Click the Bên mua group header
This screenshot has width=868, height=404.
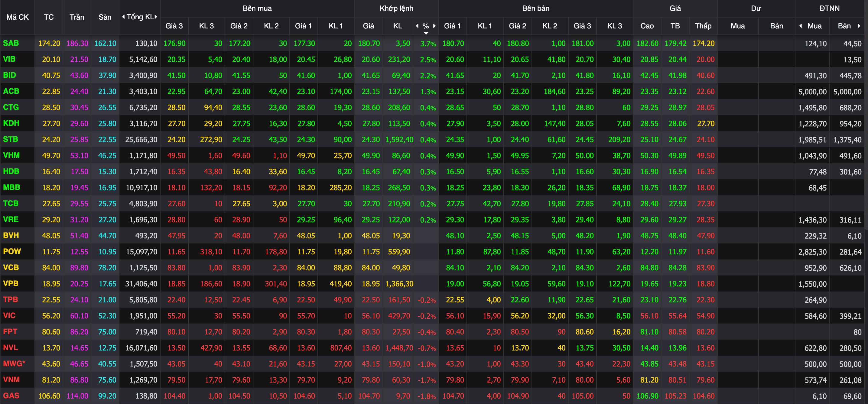pyautogui.click(x=257, y=8)
